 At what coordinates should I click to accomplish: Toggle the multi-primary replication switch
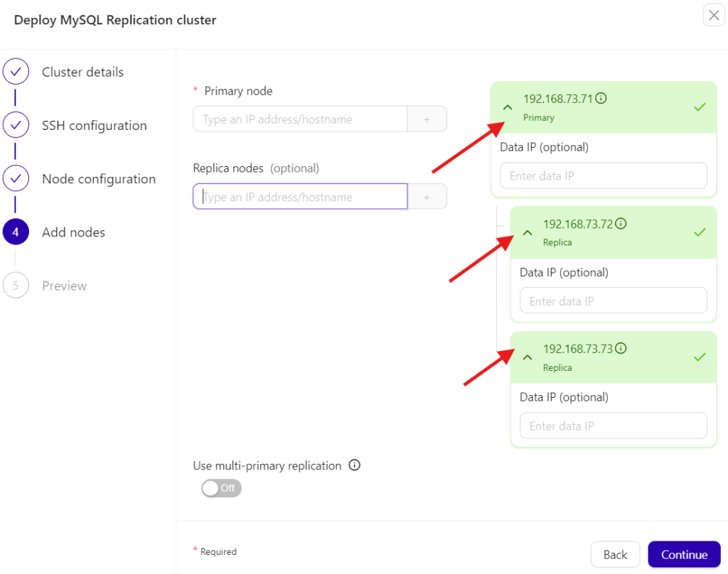click(221, 488)
